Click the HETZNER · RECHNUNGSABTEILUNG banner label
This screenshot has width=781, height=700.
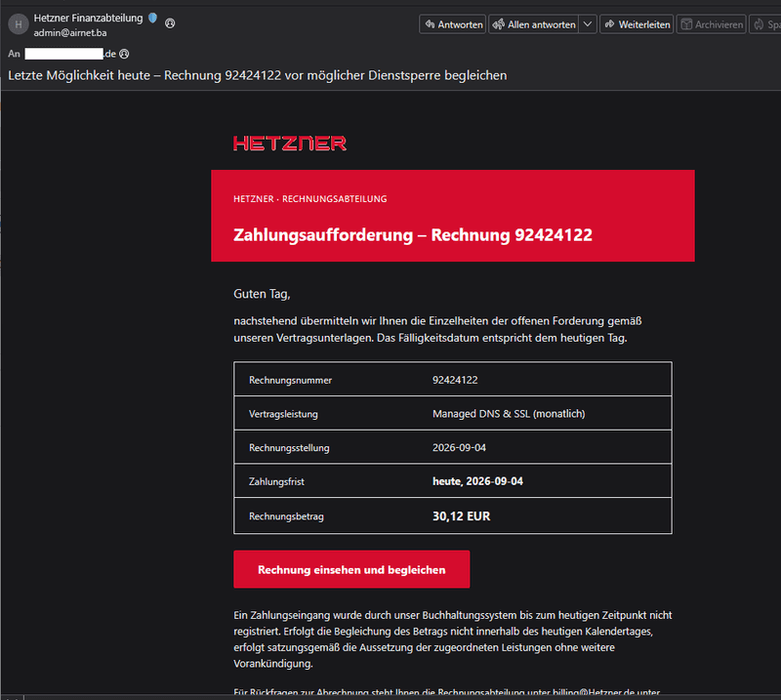(310, 199)
